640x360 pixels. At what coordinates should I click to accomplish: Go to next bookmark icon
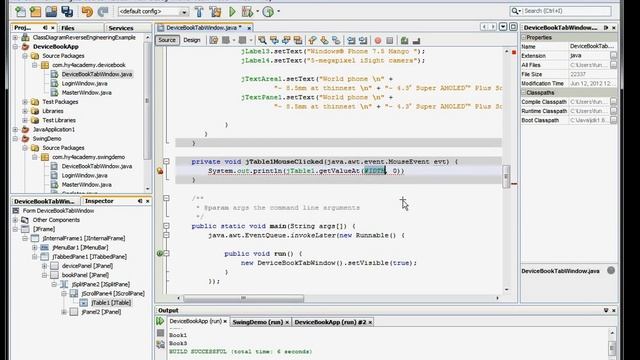[x=324, y=40]
